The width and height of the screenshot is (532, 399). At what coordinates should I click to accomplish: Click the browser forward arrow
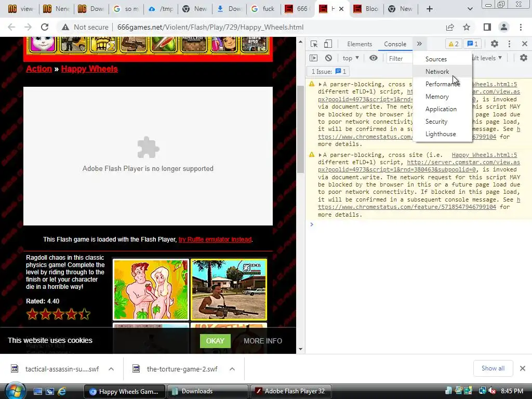[28, 27]
